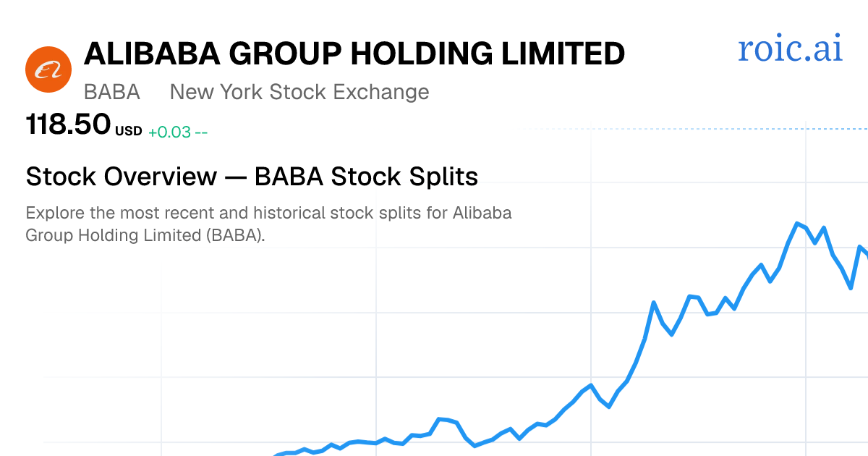Screen dimensions: 868x456
Task: Click the orange Alibaba logo icon
Action: (x=48, y=69)
